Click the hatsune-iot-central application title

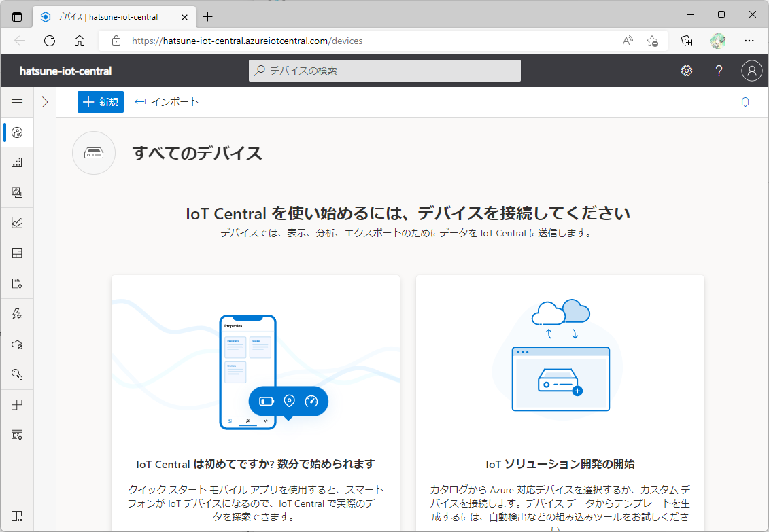coord(66,71)
